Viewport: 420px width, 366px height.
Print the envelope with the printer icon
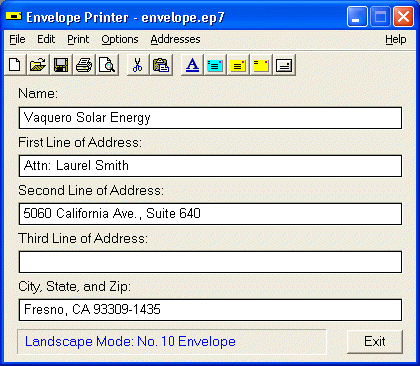coord(84,65)
